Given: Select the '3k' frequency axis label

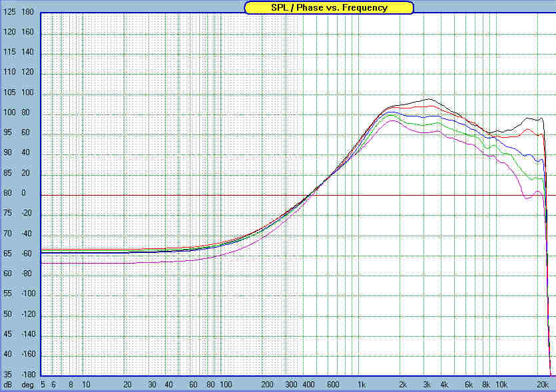Looking at the screenshot, I should tap(427, 385).
